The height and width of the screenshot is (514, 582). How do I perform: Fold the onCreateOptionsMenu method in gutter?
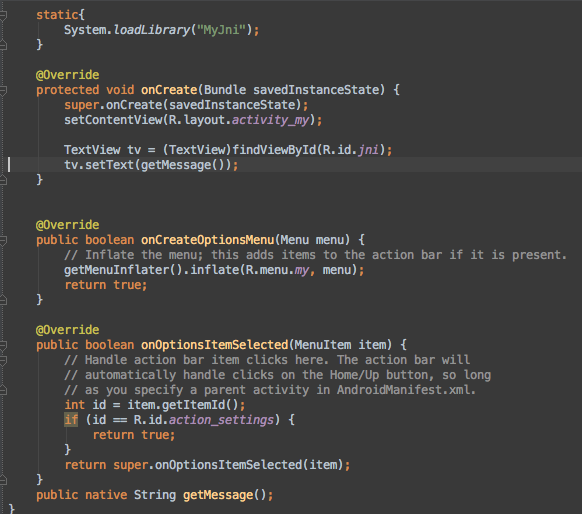(x=3, y=240)
